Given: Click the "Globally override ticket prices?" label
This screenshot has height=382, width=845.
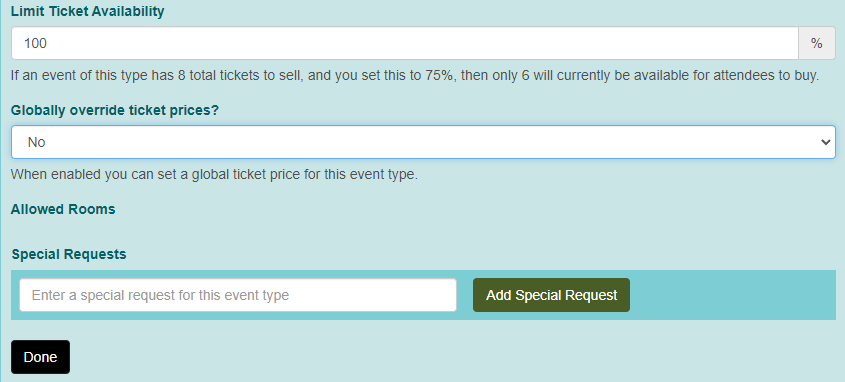Looking at the screenshot, I should coord(115,110).
